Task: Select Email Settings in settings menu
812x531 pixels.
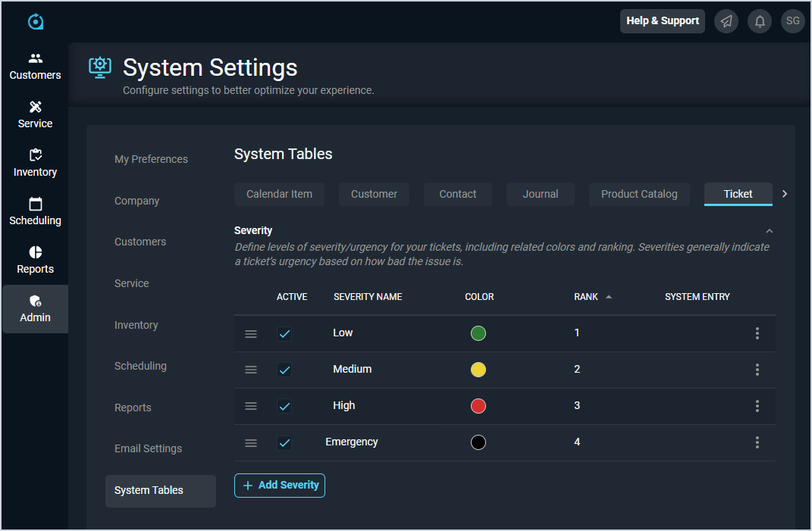Action: point(148,448)
